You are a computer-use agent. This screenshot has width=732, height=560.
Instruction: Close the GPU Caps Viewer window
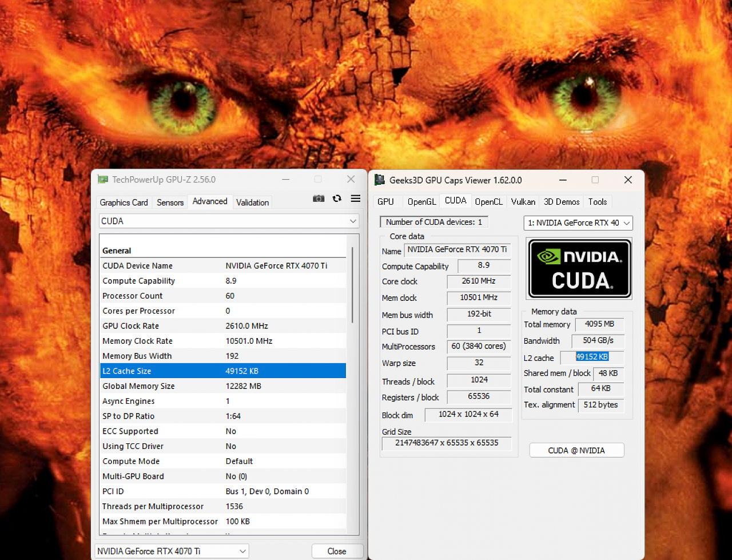(628, 180)
